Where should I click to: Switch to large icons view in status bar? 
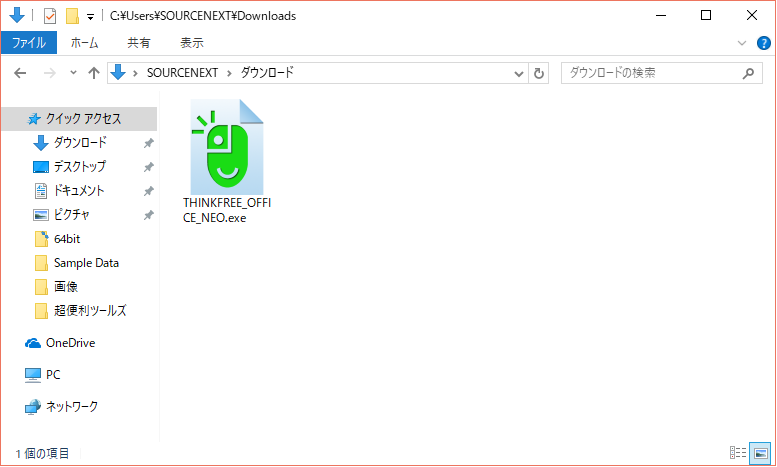click(x=761, y=452)
